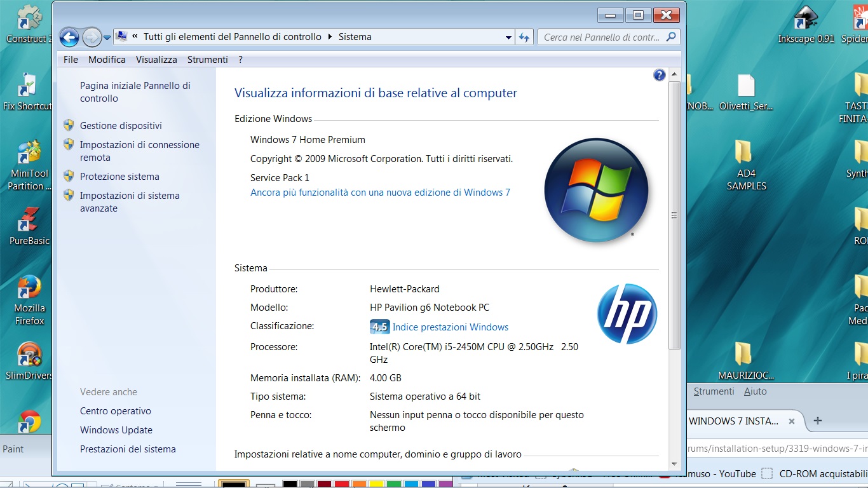Open the File menu
The width and height of the screenshot is (868, 488).
point(71,59)
